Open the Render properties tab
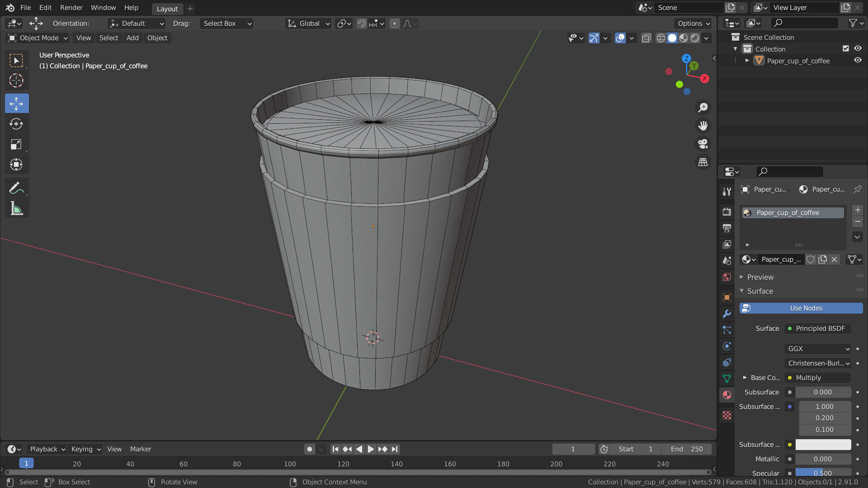 727,211
